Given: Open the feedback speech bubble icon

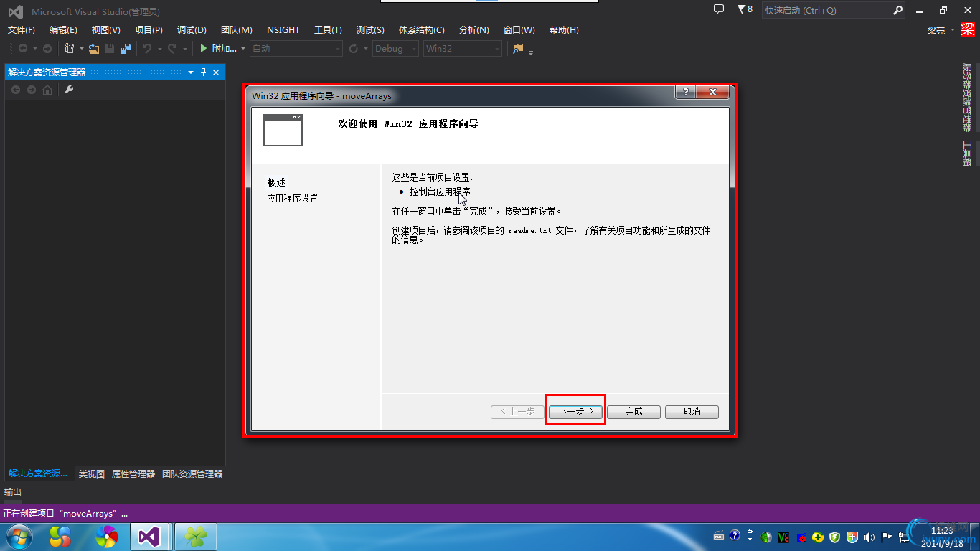Looking at the screenshot, I should pyautogui.click(x=718, y=10).
